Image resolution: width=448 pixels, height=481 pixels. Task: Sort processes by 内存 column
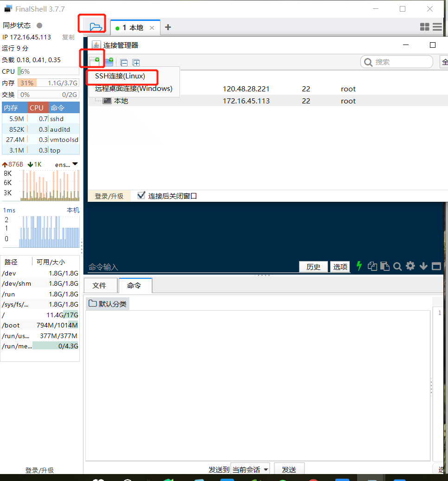click(x=15, y=108)
